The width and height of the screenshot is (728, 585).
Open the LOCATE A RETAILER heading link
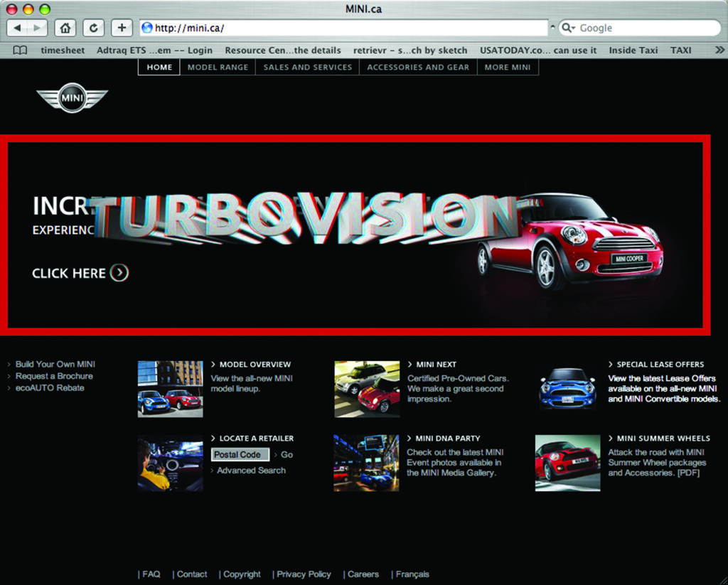tap(256, 439)
